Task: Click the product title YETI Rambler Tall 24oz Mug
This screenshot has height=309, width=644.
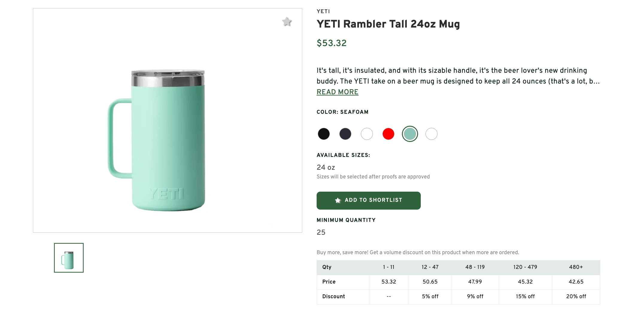Action: coord(388,24)
